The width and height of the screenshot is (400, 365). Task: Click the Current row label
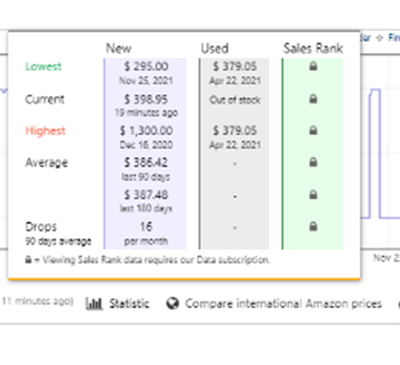coord(45,99)
